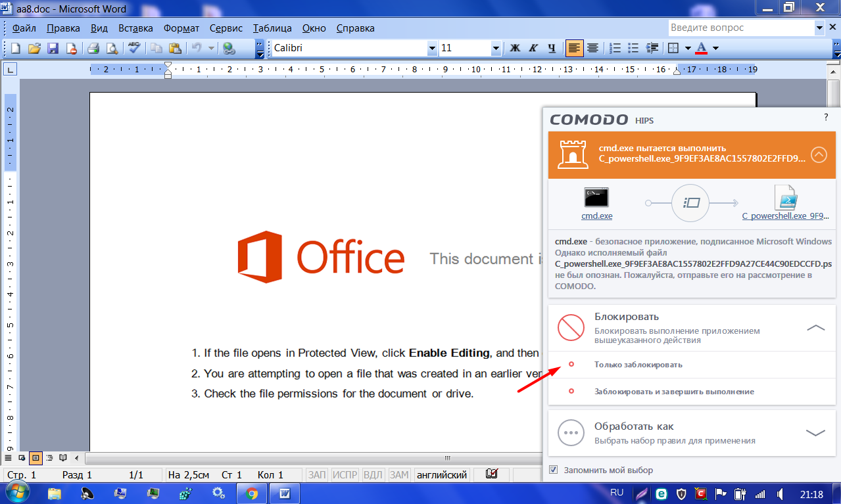Viewport: 841px width, 504px height.
Task: Switch to Print Layout view icon
Action: point(36,457)
